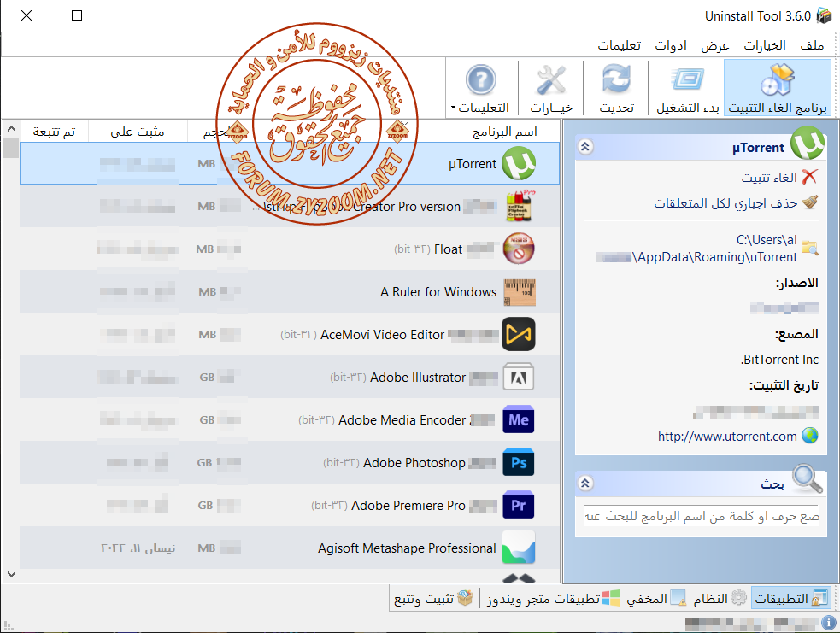Click the info icon in status bar
The width and height of the screenshot is (840, 633).
[x=829, y=622]
